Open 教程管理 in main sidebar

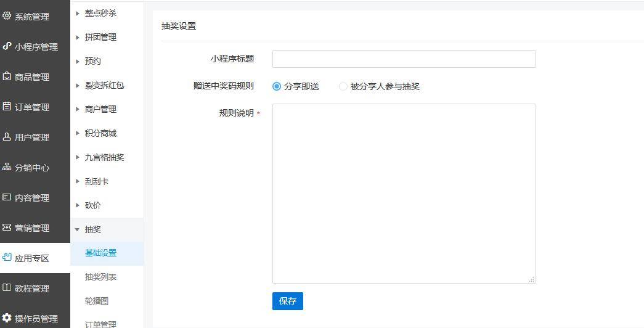tap(35, 288)
